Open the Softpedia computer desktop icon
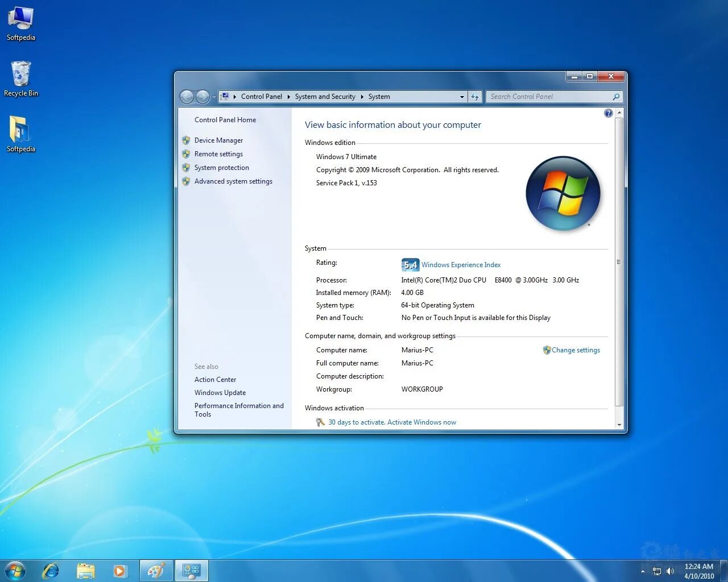The image size is (728, 582). [x=21, y=24]
